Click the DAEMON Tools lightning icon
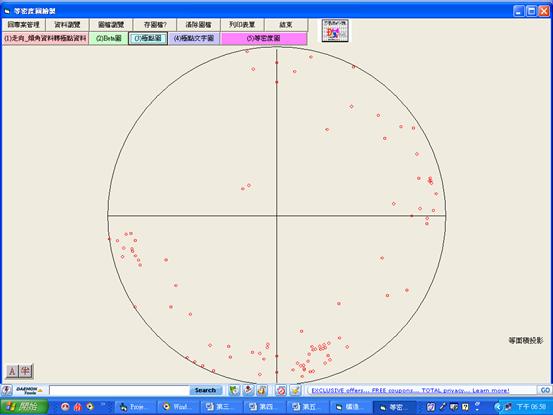 pyautogui.click(x=6, y=390)
